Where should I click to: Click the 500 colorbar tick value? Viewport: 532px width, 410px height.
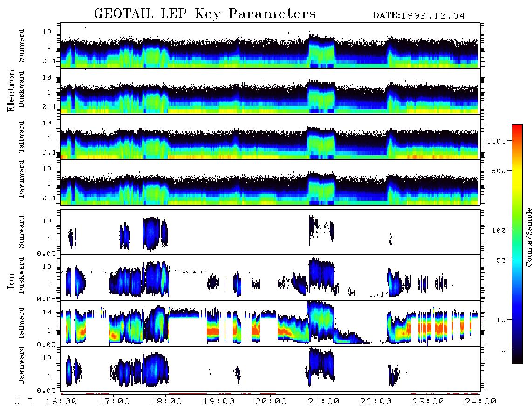499,171
